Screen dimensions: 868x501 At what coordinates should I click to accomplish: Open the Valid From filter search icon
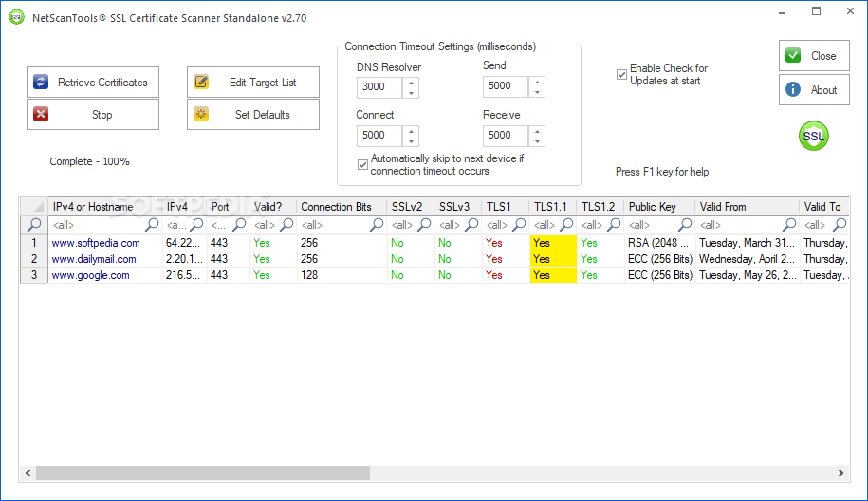pos(789,225)
